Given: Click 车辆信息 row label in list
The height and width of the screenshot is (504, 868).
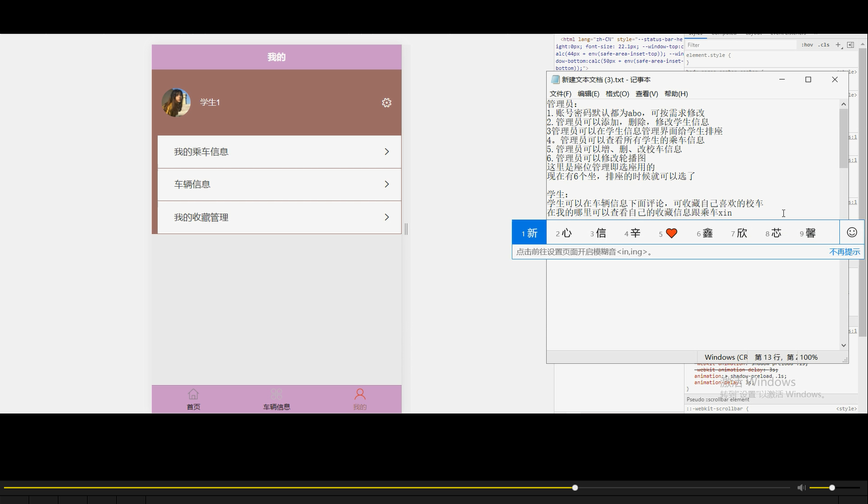Looking at the screenshot, I should (192, 184).
